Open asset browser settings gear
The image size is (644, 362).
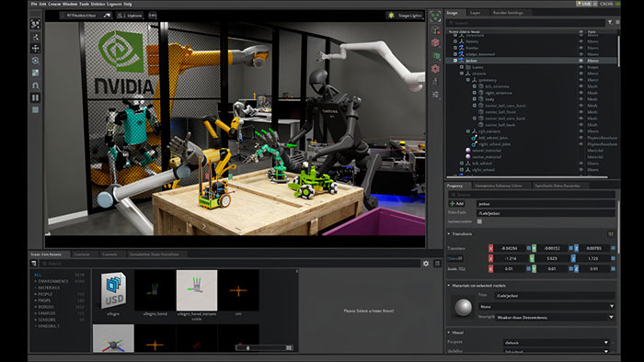tap(426, 264)
